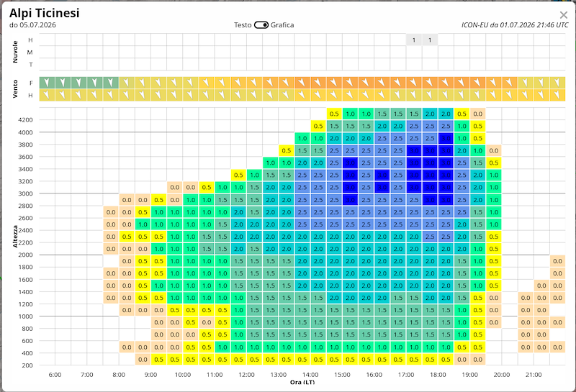Click the '4200' altitude axis label
Screen dimensions: 576x392
click(x=25, y=119)
